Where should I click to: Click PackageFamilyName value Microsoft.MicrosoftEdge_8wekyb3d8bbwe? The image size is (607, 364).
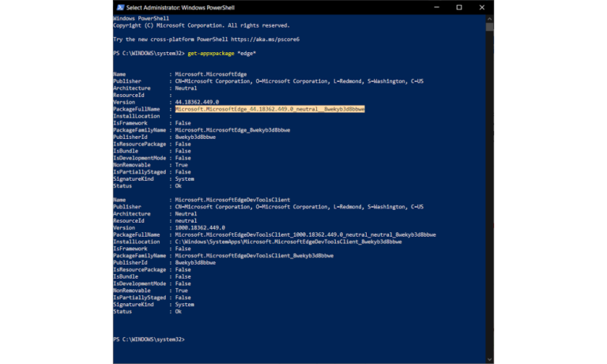pyautogui.click(x=232, y=130)
